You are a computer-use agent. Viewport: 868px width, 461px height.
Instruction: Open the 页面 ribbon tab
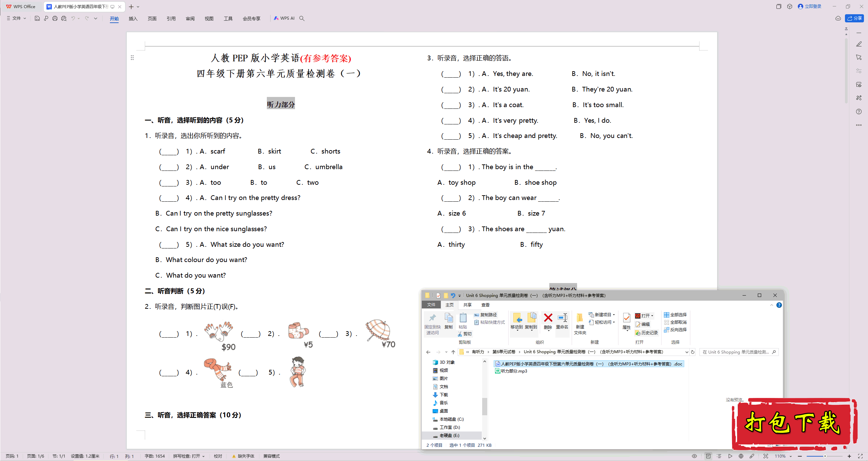point(152,19)
